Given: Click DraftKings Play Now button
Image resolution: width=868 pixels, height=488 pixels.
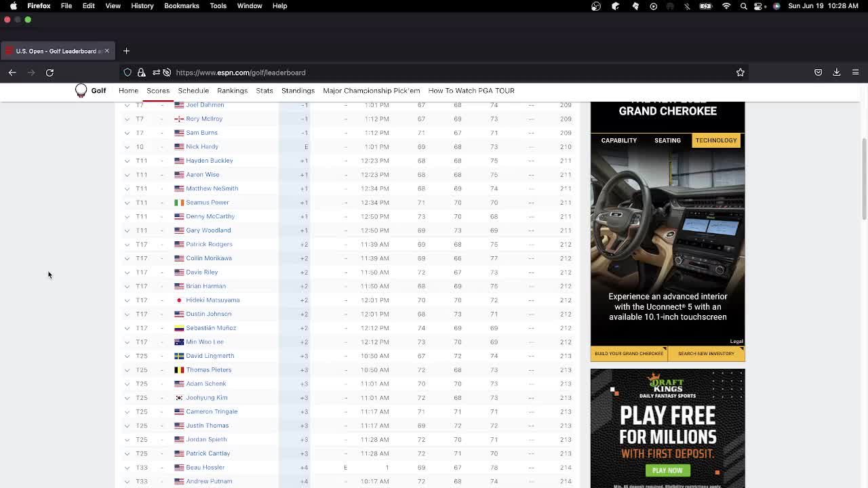Looking at the screenshot, I should (667, 470).
